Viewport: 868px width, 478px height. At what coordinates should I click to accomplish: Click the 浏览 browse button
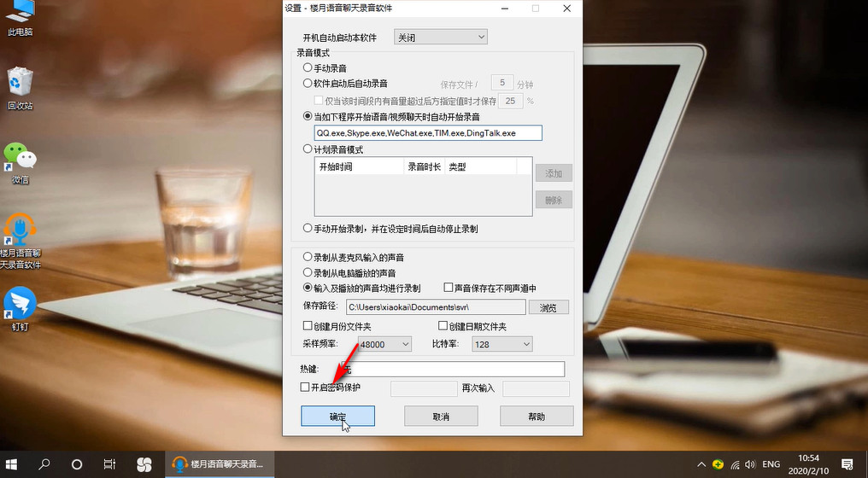(548, 307)
